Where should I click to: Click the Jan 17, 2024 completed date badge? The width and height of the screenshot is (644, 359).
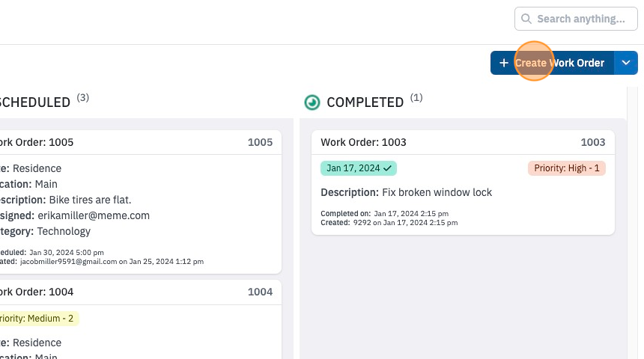(359, 168)
